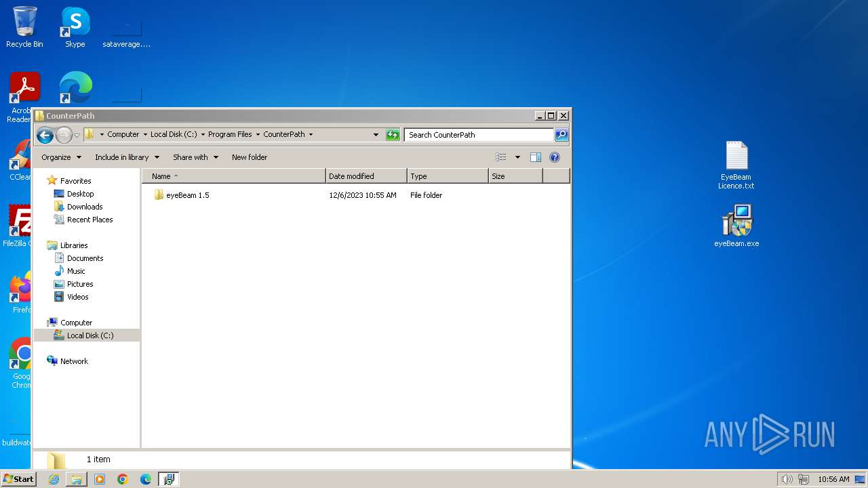Image resolution: width=868 pixels, height=488 pixels.
Task: Open the Share with menu
Action: (195, 157)
